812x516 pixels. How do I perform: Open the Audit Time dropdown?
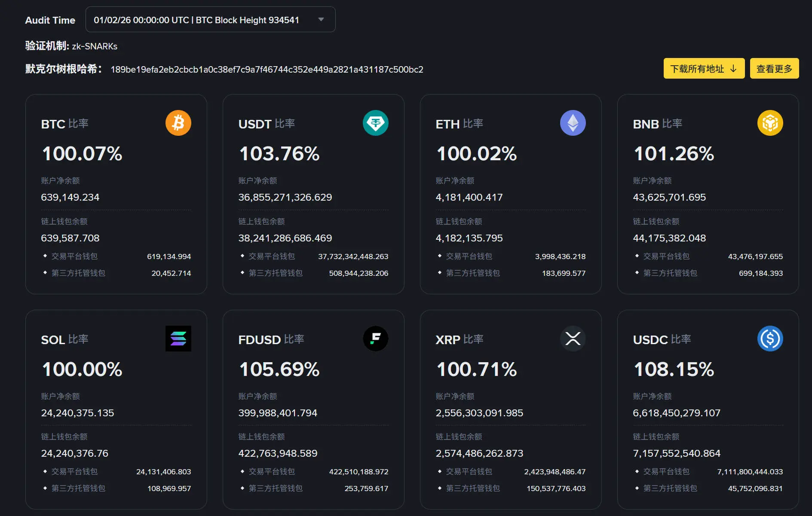click(210, 19)
